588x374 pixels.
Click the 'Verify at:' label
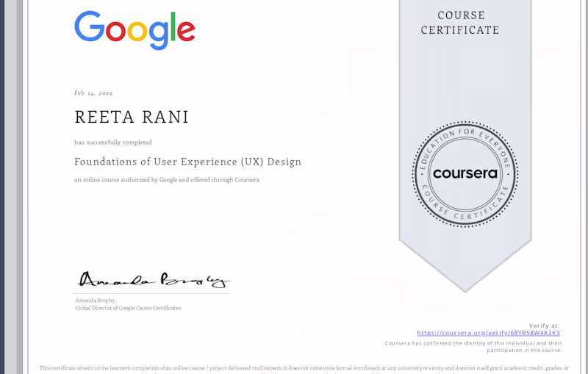tap(544, 326)
